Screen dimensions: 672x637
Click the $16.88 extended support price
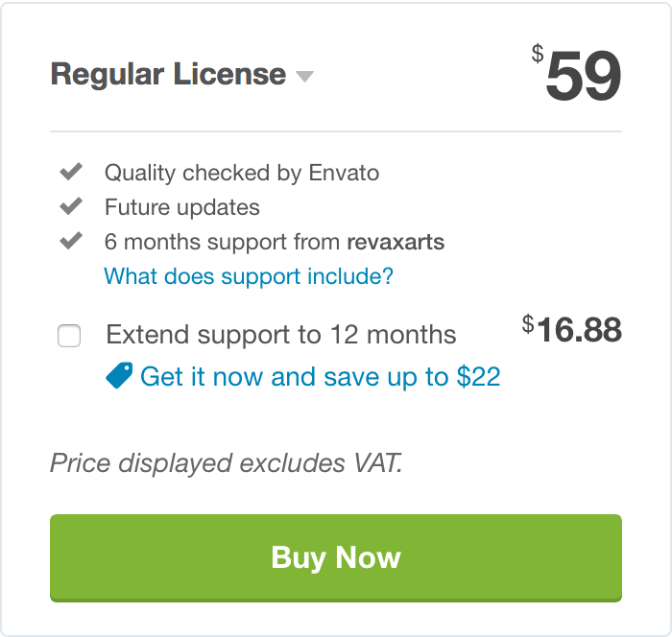pos(572,329)
